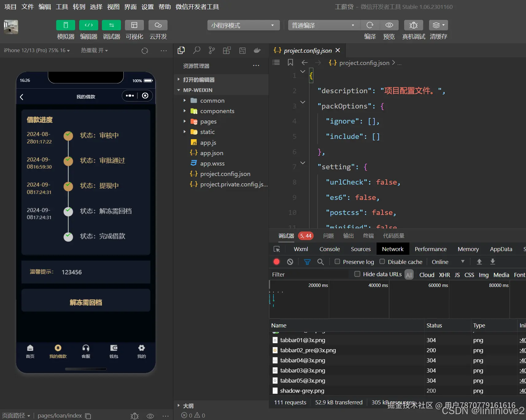The width and height of the screenshot is (526, 420).
Task: Open the 普通编译 compile mode dropdown
Action: pos(323,25)
